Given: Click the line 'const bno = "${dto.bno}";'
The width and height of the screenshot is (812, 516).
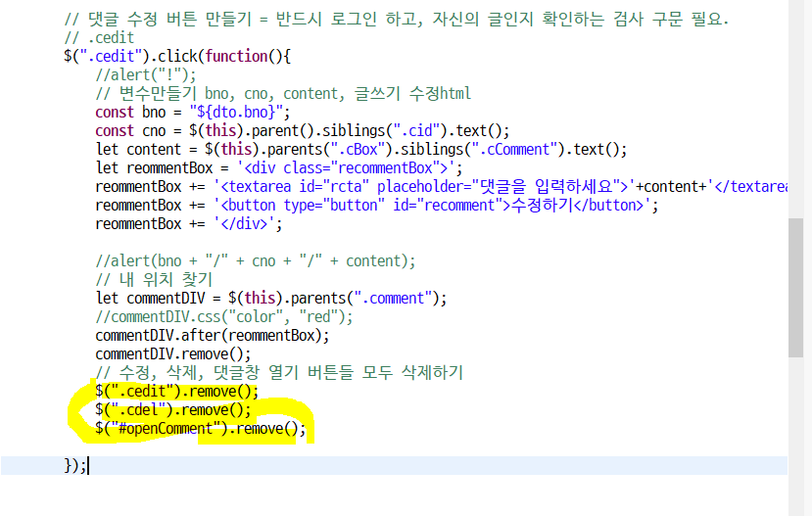Looking at the screenshot, I should [x=193, y=113].
